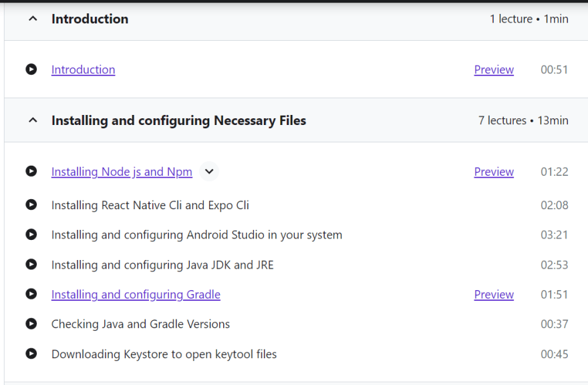Click play icon for Installing Node js and Npm
Image resolution: width=588 pixels, height=385 pixels.
pyautogui.click(x=31, y=171)
